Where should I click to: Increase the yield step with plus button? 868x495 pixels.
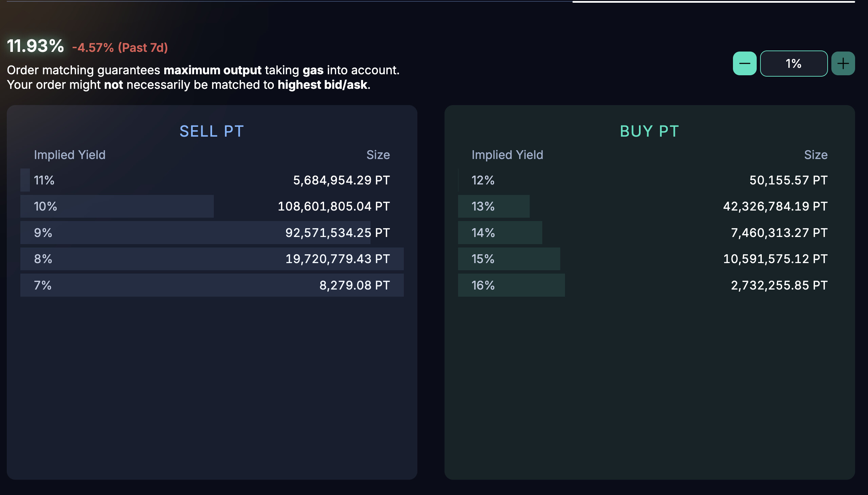[843, 64]
